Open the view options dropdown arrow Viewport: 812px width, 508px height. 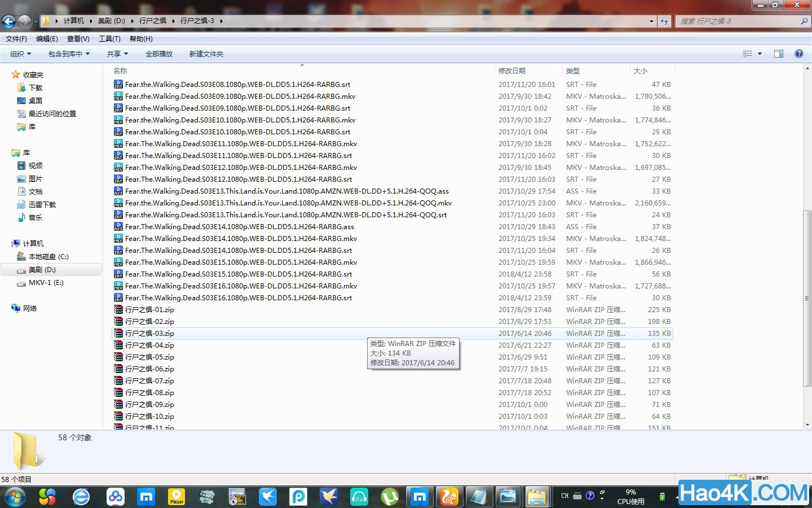point(760,54)
